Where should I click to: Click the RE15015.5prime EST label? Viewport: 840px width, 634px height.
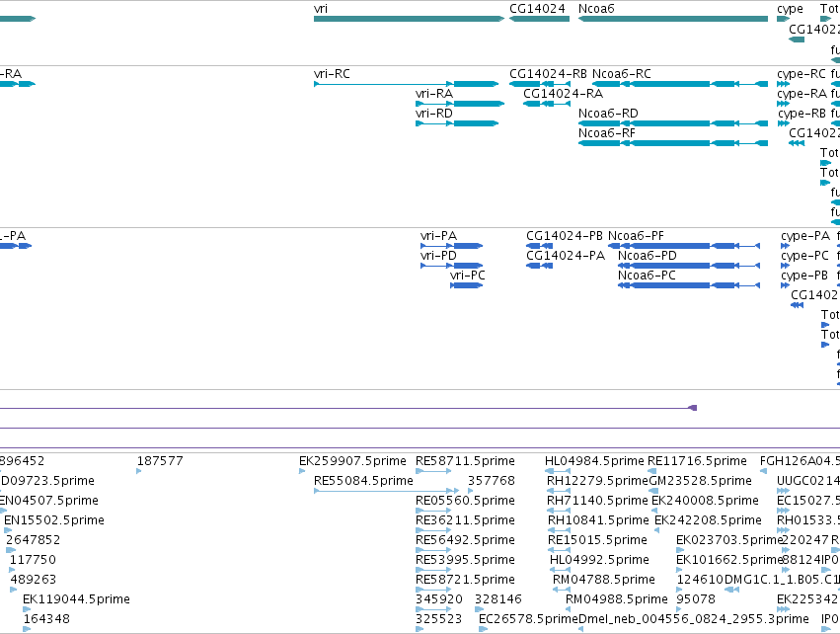[597, 540]
